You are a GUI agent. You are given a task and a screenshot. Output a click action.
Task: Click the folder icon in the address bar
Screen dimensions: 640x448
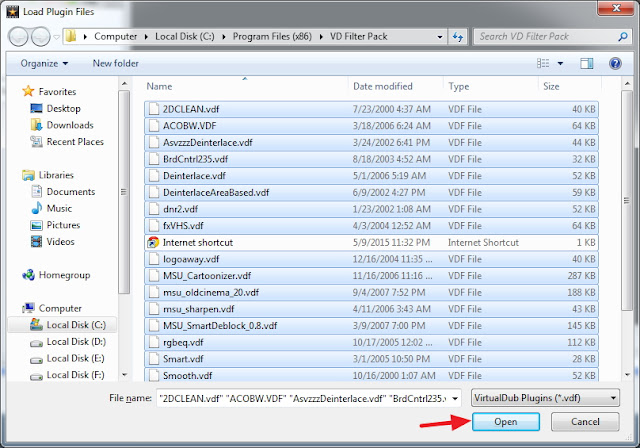coord(71,36)
